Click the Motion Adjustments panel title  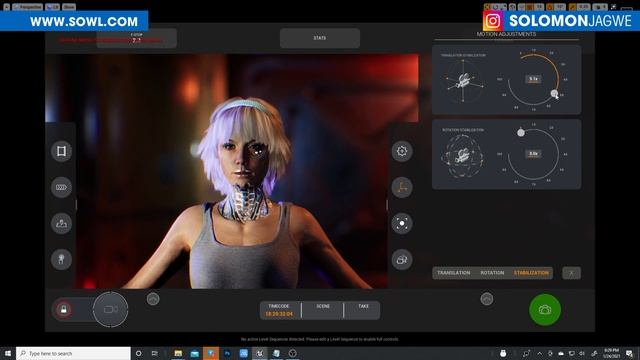506,34
